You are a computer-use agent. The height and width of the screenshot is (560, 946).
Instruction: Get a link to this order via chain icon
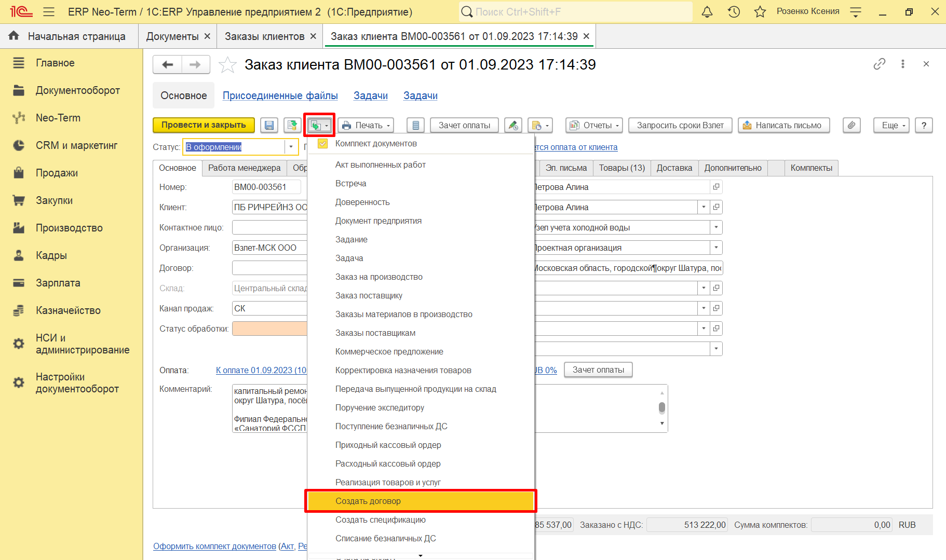tap(880, 64)
